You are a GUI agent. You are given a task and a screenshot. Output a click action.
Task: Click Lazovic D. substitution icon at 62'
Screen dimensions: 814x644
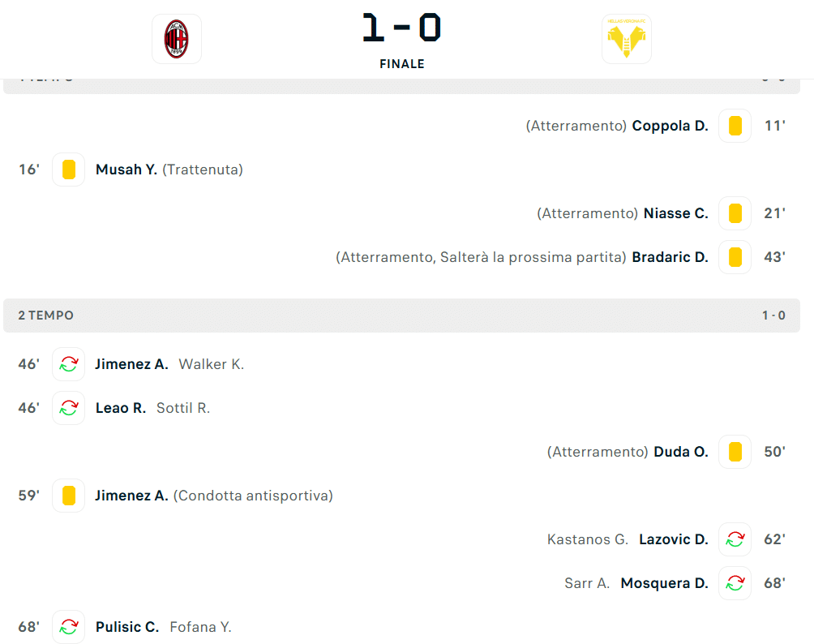pyautogui.click(x=735, y=539)
